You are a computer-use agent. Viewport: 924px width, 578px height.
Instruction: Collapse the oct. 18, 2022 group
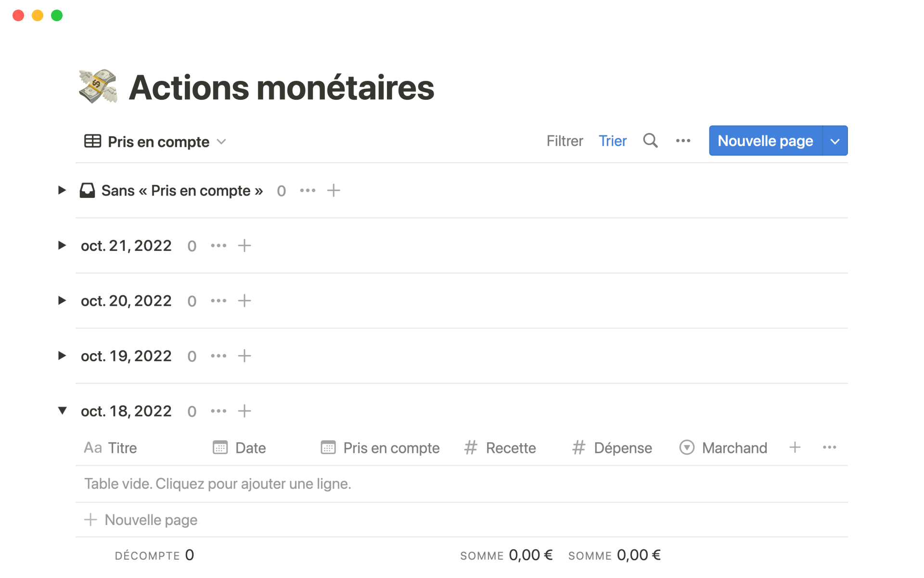62,411
